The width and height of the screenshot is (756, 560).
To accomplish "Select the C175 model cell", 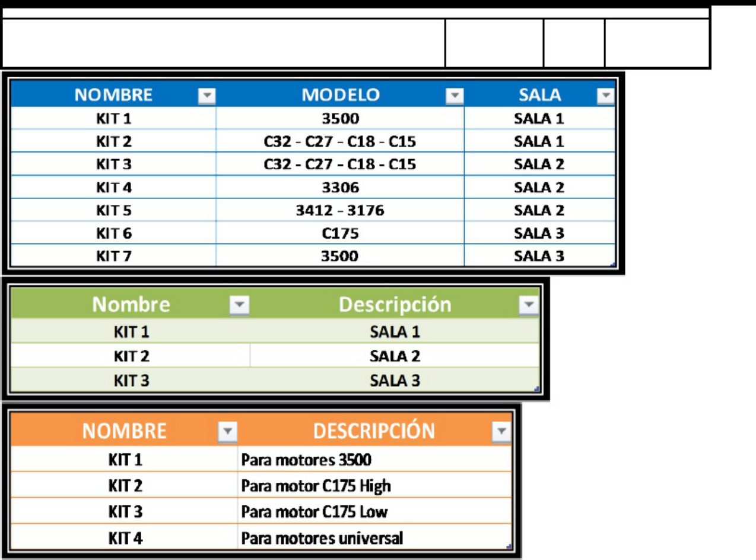I will click(x=340, y=233).
